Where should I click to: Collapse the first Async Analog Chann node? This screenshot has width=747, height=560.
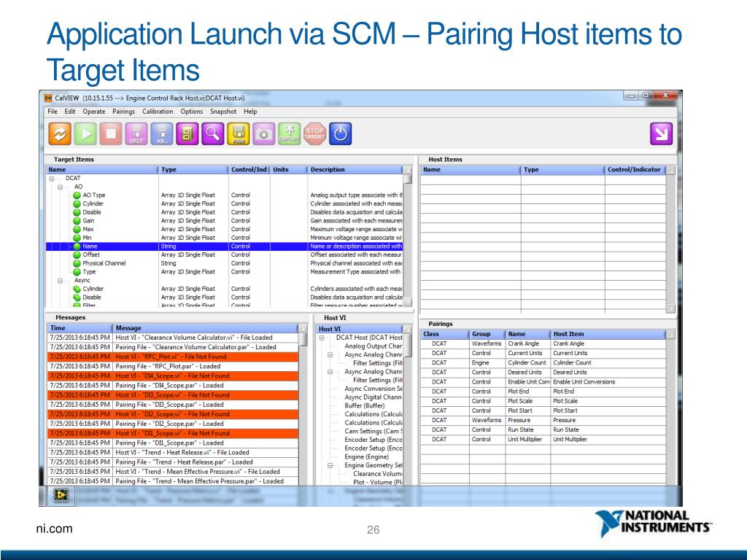330,355
